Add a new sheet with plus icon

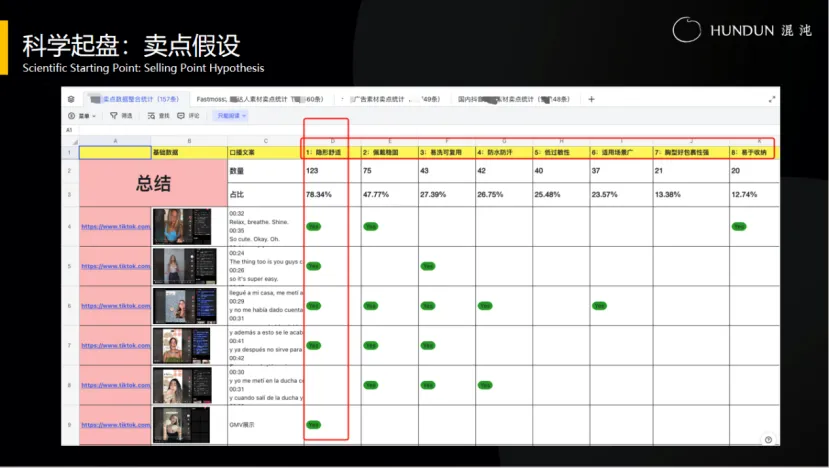tap(591, 99)
